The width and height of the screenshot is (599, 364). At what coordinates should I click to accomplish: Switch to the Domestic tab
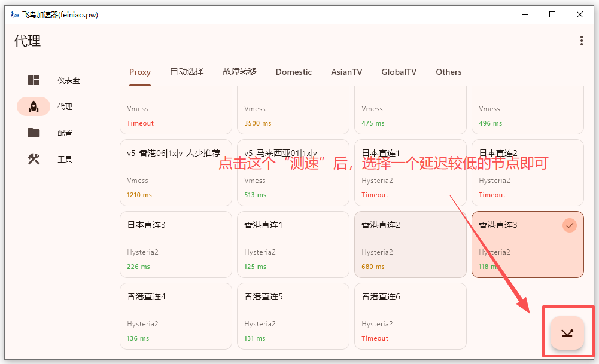click(x=293, y=72)
